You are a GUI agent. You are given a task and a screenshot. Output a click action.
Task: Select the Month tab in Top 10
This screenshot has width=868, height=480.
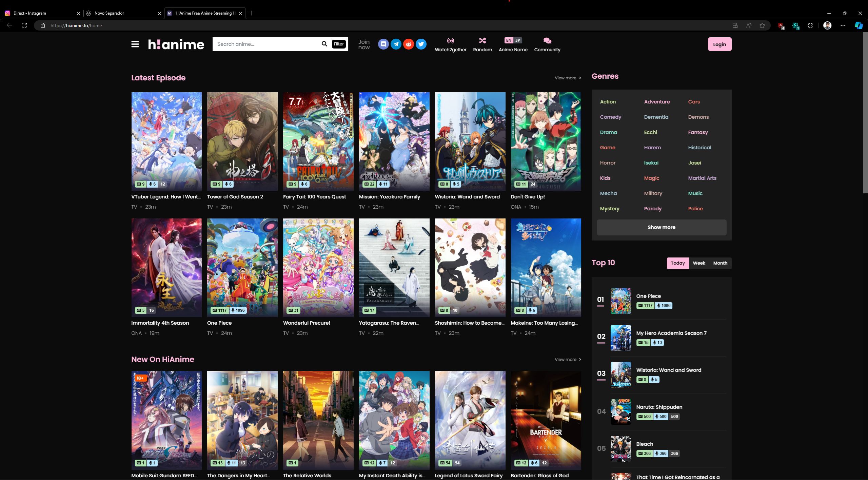(720, 263)
